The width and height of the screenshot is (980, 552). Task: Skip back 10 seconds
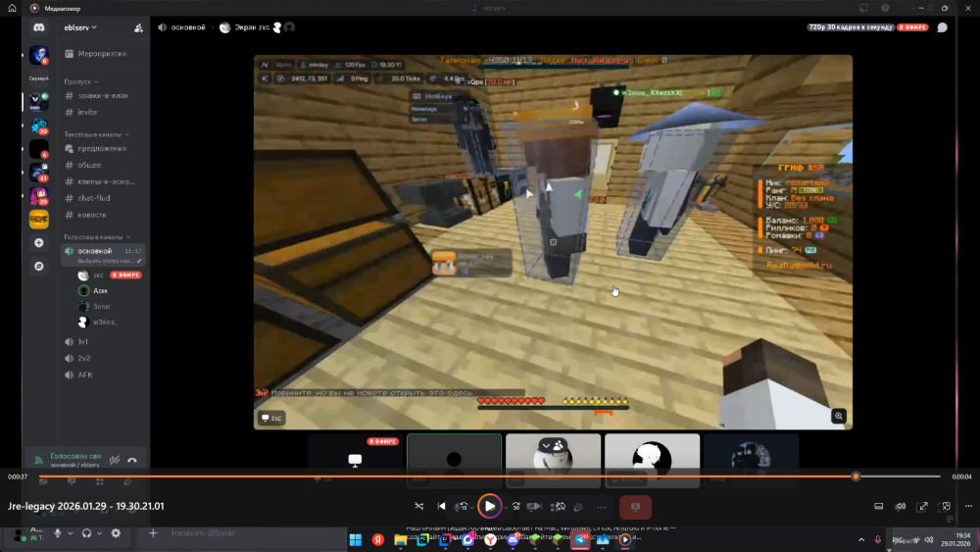(x=462, y=506)
